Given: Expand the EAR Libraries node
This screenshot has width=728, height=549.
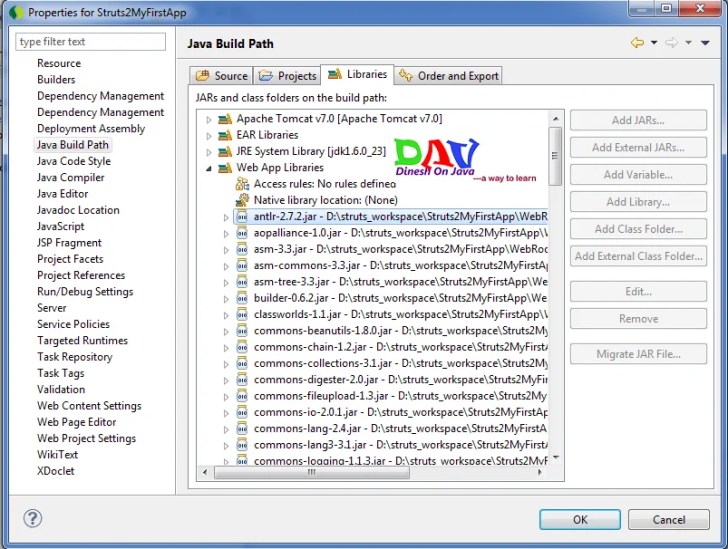Looking at the screenshot, I should 209,136.
